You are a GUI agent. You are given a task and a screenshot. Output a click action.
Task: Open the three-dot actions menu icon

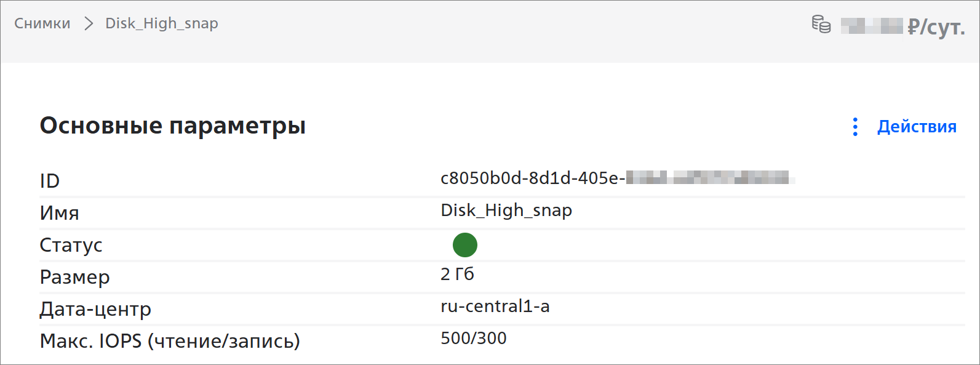[x=855, y=127]
